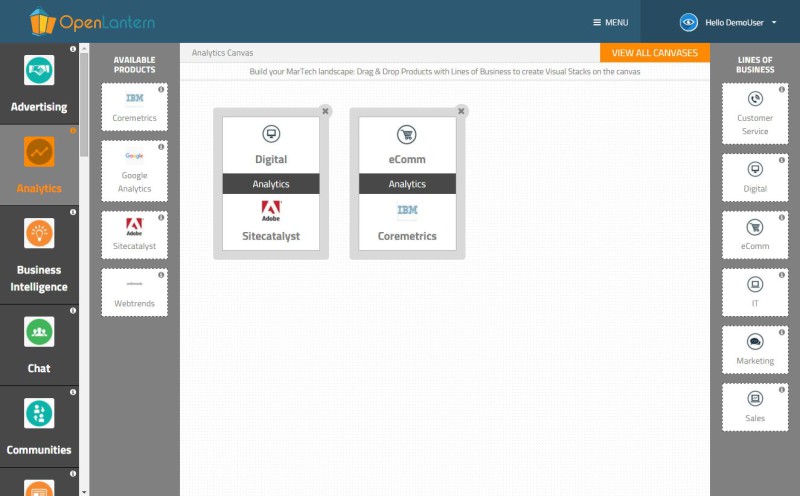800x496 pixels.
Task: Click the eComm cart icon in canvas stack
Action: (407, 135)
